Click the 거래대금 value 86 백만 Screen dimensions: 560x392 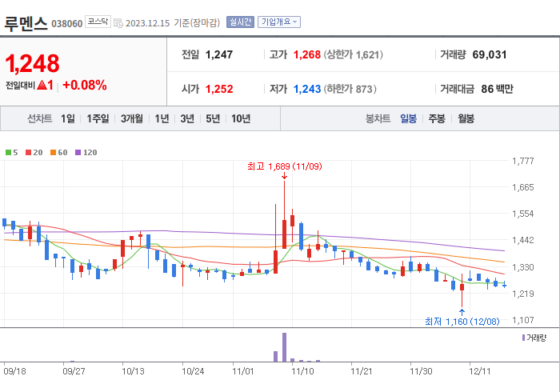point(497,89)
